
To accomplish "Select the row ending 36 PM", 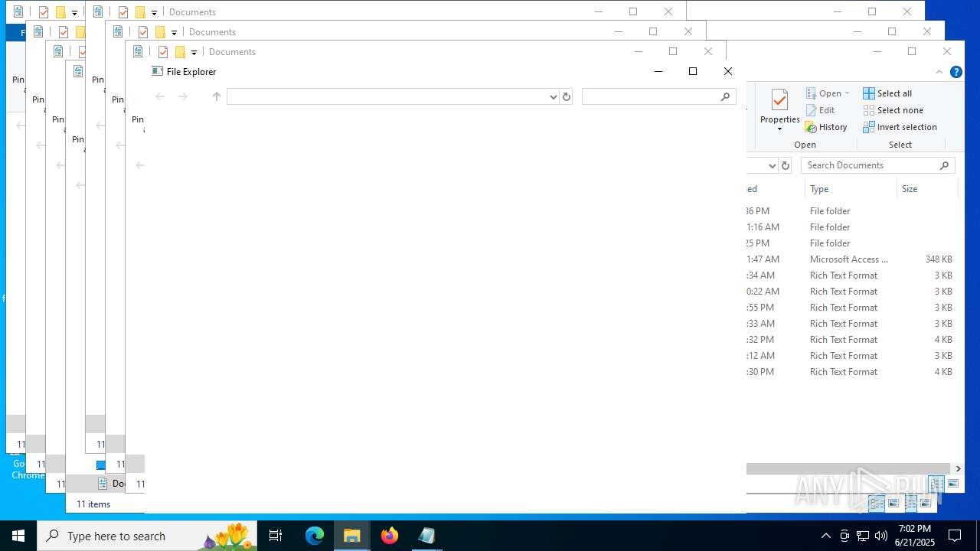I will click(x=852, y=211).
